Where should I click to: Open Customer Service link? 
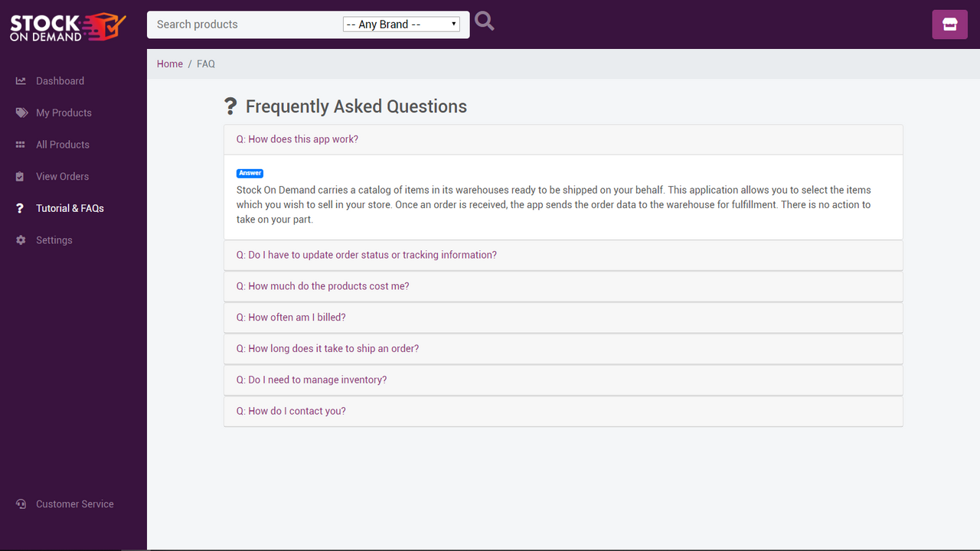(x=74, y=504)
